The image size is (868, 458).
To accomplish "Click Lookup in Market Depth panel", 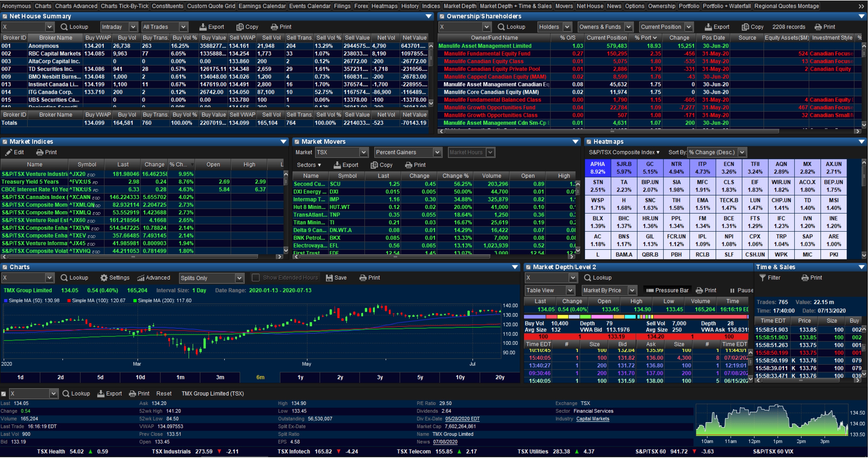I will click(x=598, y=278).
